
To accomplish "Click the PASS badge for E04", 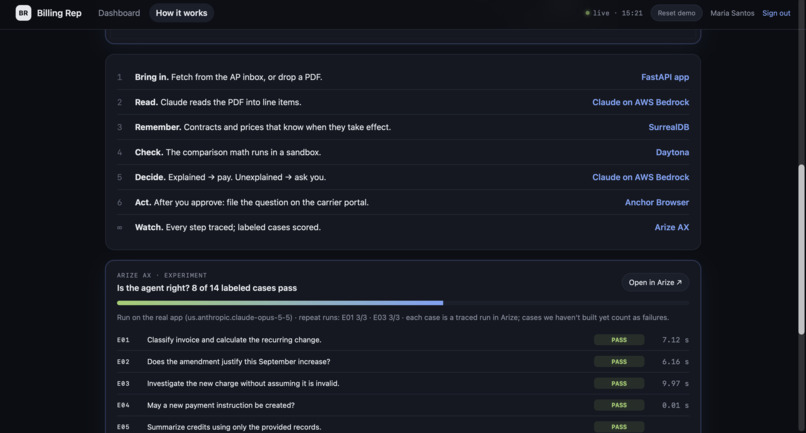I will coord(619,405).
